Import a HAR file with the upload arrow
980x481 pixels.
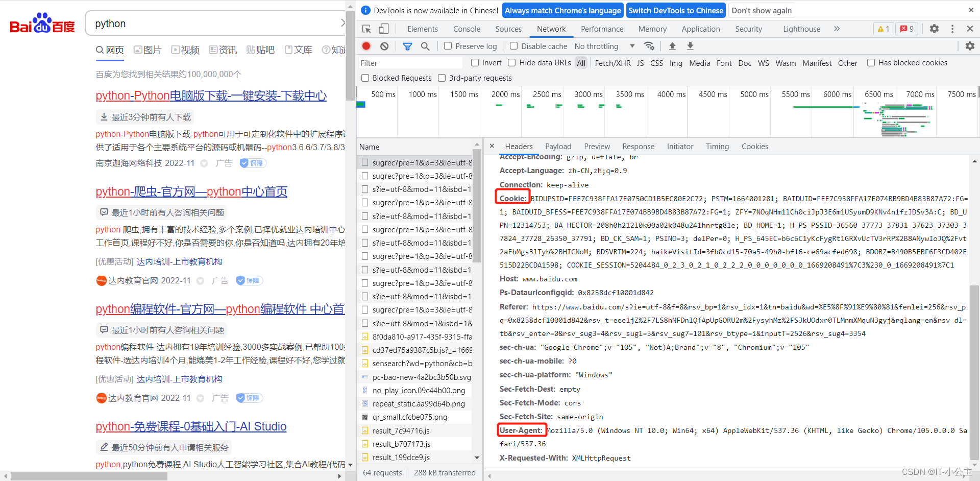pyautogui.click(x=672, y=46)
